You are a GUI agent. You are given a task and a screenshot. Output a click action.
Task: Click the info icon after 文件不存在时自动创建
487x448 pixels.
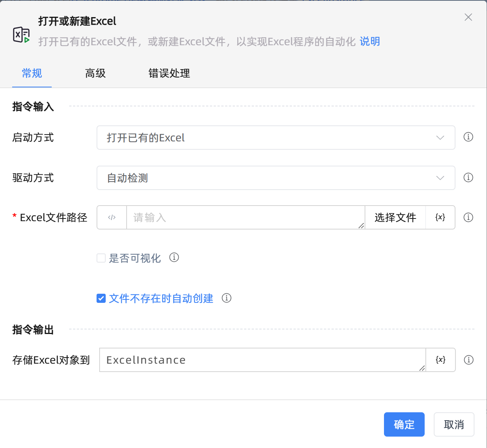point(226,298)
